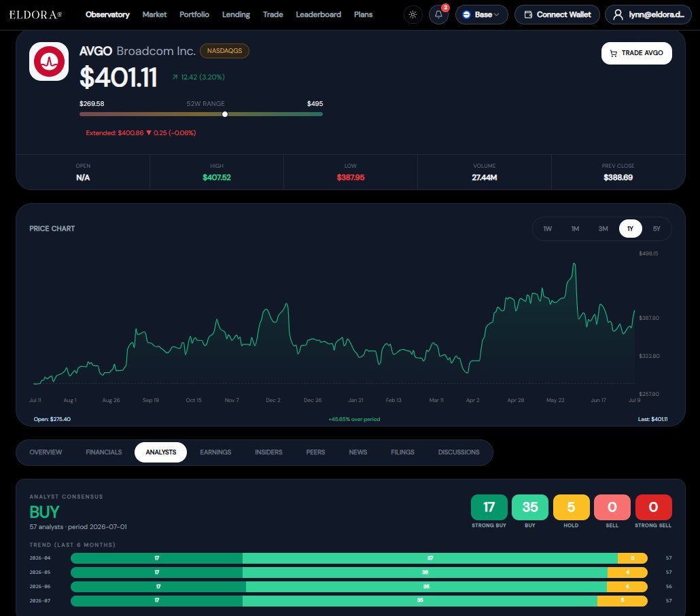
Task: Click the 12.42 (3.20%) price change
Action: coord(198,77)
